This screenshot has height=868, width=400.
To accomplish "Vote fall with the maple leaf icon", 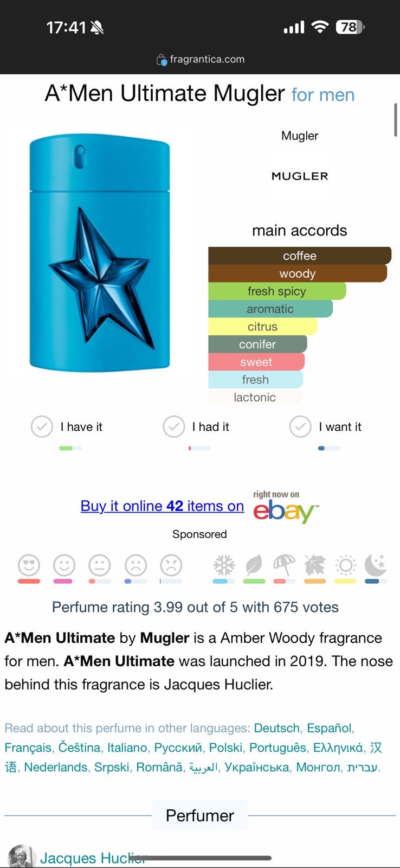I will pos(315,566).
